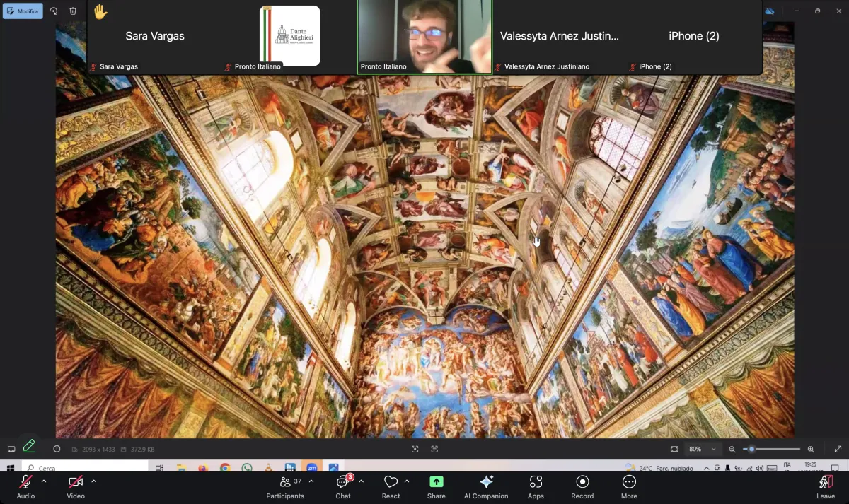The image size is (849, 504).
Task: Start recording with Record button
Action: pos(582,486)
